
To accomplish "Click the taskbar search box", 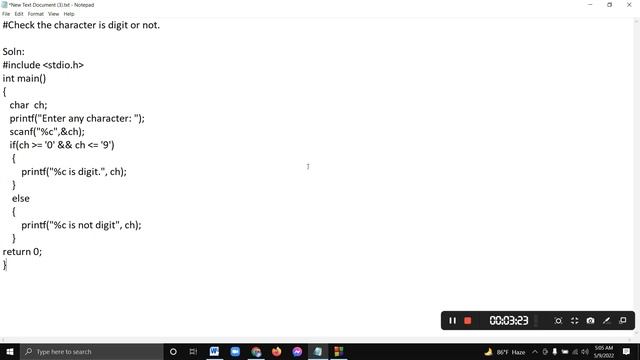I will coord(91,351).
